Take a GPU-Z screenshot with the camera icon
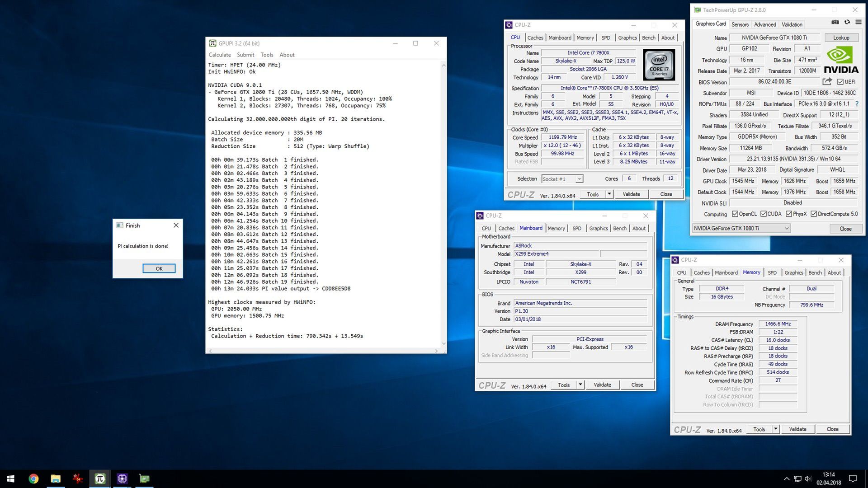 [x=835, y=22]
